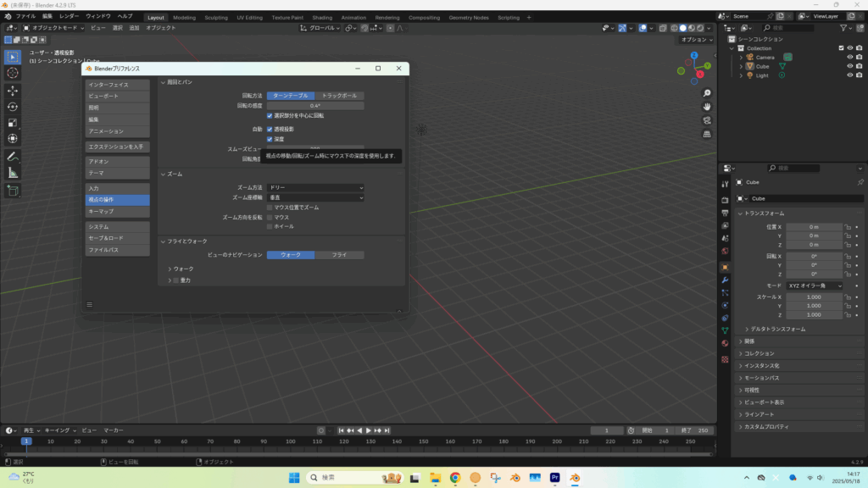Select トラックボール rotation method
Image resolution: width=868 pixels, height=488 pixels.
click(x=339, y=96)
